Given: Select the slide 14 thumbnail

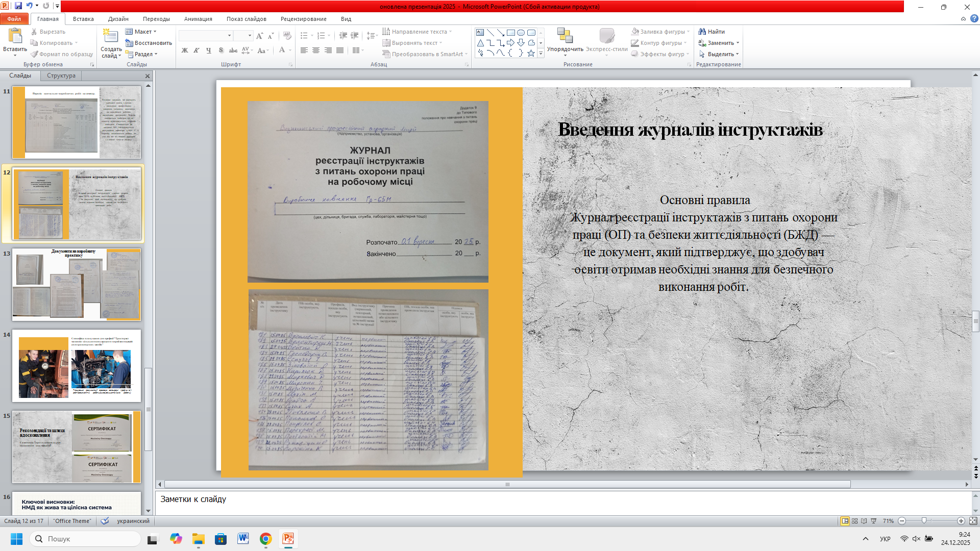Looking at the screenshot, I should [x=77, y=366].
